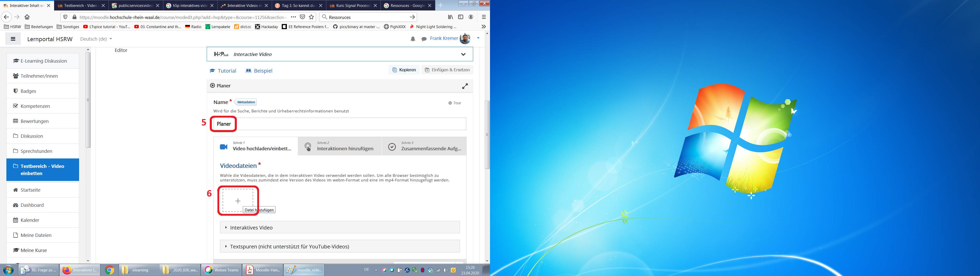This screenshot has width=980, height=276.
Task: Open Bewertungen in the sidebar
Action: [x=43, y=121]
